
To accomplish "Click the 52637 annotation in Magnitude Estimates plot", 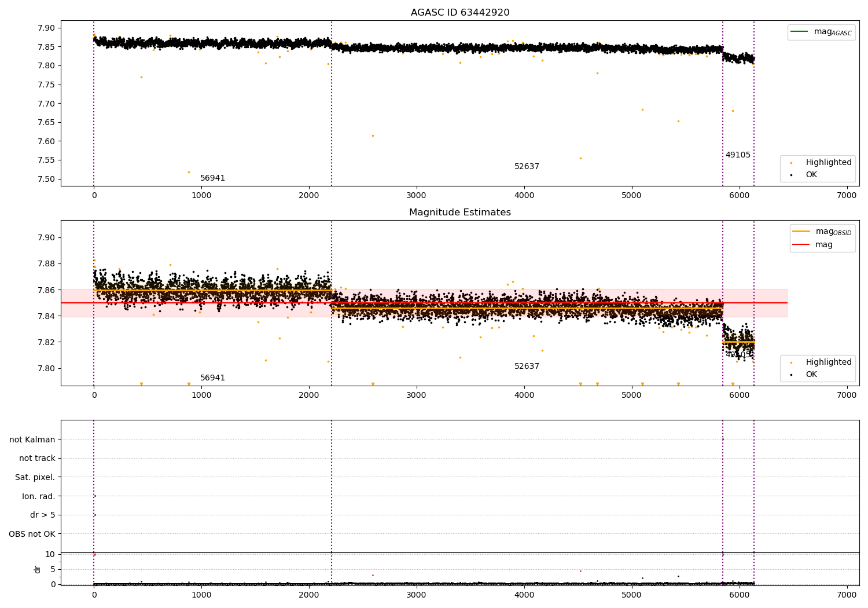I will 527,367.
